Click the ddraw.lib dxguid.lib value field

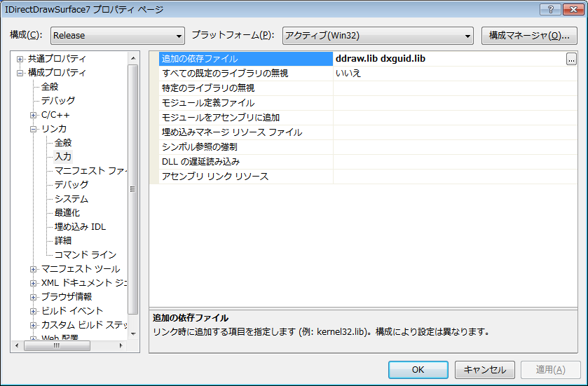pyautogui.click(x=449, y=59)
